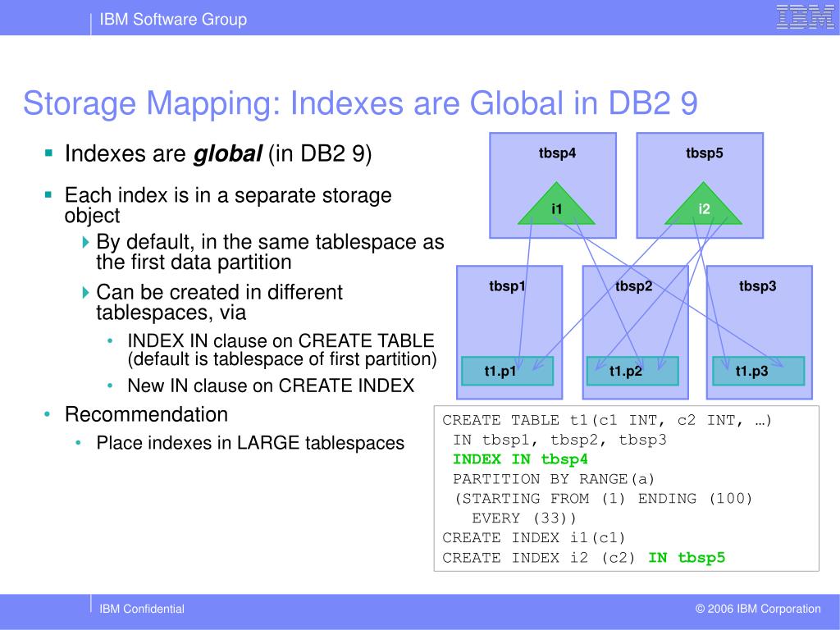Click the tbsp3 tablespace label
The height and width of the screenshot is (630, 840).
point(757,286)
